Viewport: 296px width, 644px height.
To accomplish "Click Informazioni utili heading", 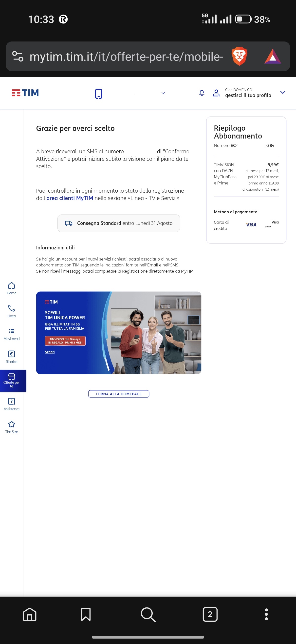I will click(55, 247).
